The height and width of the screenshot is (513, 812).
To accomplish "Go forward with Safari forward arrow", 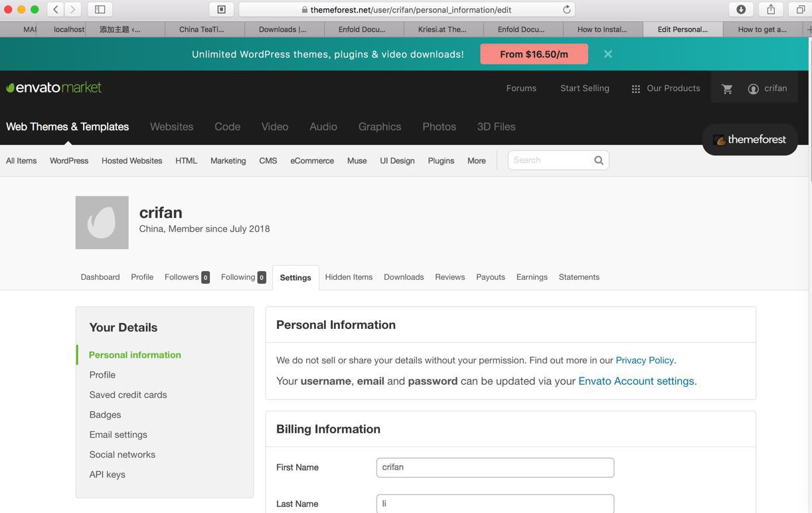I will pos(73,9).
